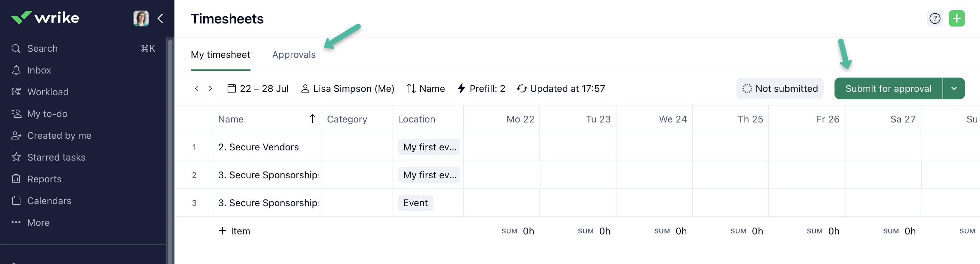Open the user profile avatar

coord(141,18)
